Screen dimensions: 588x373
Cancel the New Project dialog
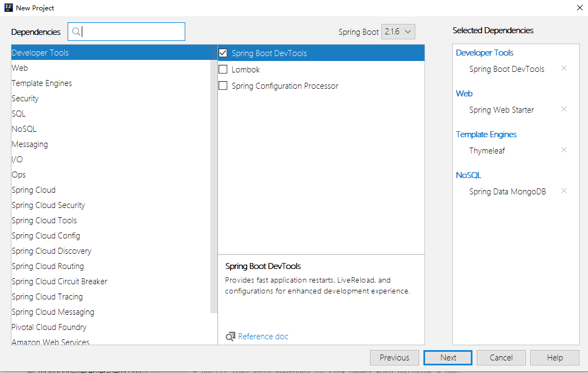501,358
